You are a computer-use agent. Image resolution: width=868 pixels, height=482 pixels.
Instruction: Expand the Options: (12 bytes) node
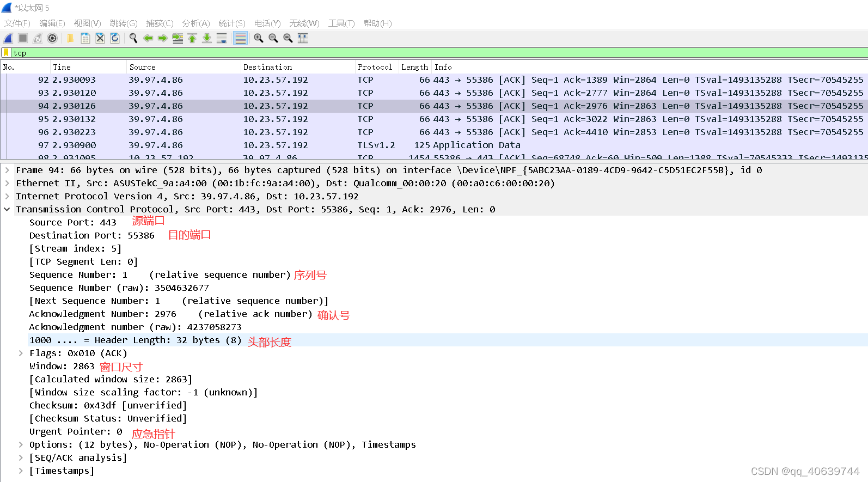tap(21, 445)
